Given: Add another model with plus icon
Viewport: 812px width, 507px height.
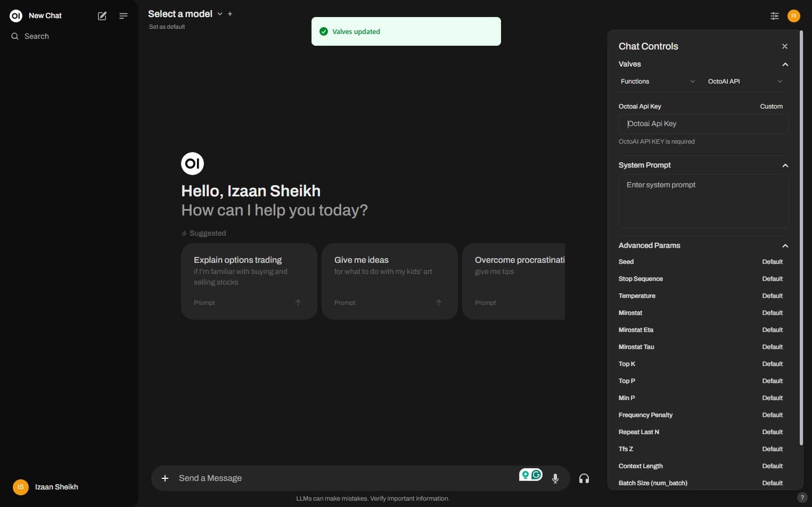Looking at the screenshot, I should click(x=230, y=14).
